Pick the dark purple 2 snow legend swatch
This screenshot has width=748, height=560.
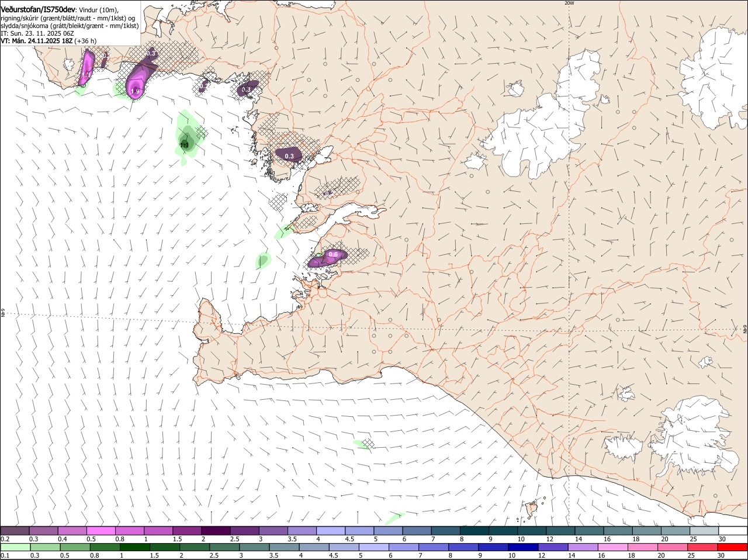[216, 531]
